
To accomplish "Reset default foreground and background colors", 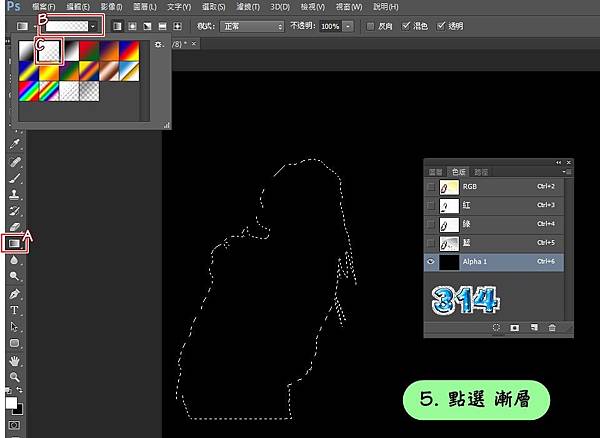I will tap(8, 391).
